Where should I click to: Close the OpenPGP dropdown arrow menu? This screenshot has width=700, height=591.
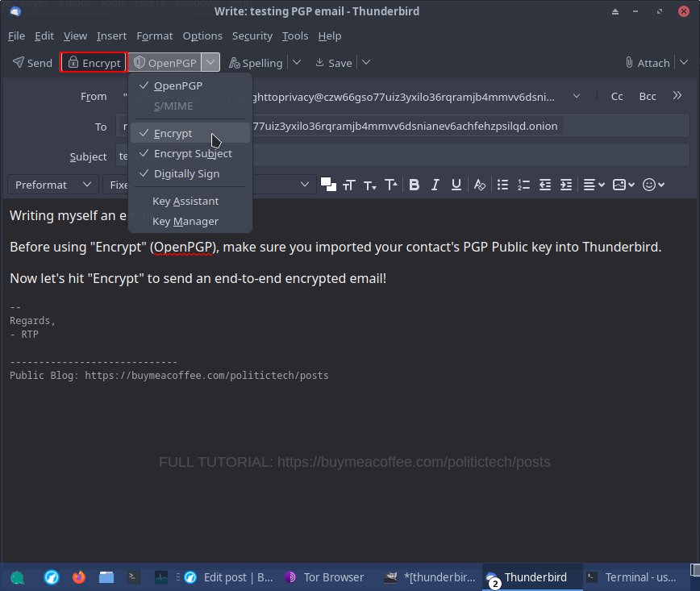[210, 63]
